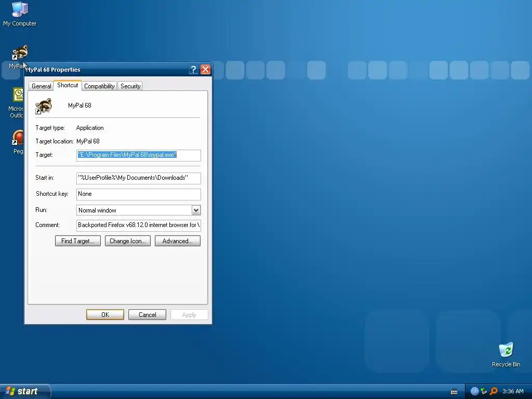Image resolution: width=532 pixels, height=399 pixels.
Task: Click the system clock showing 3:36 AM
Action: tap(513, 391)
